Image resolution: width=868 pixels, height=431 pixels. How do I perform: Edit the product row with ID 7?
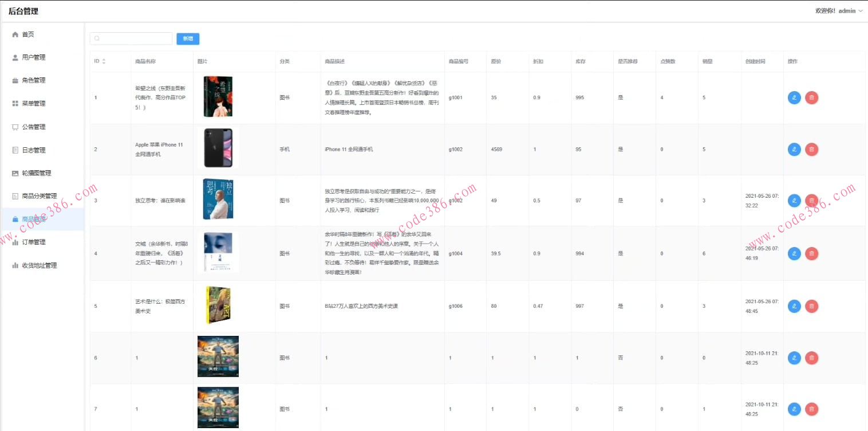pyautogui.click(x=794, y=409)
